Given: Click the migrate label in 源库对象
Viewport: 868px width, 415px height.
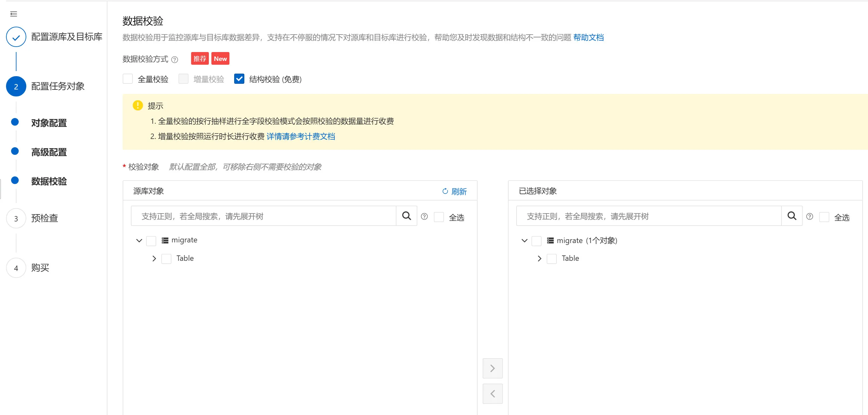Looking at the screenshot, I should [x=184, y=240].
